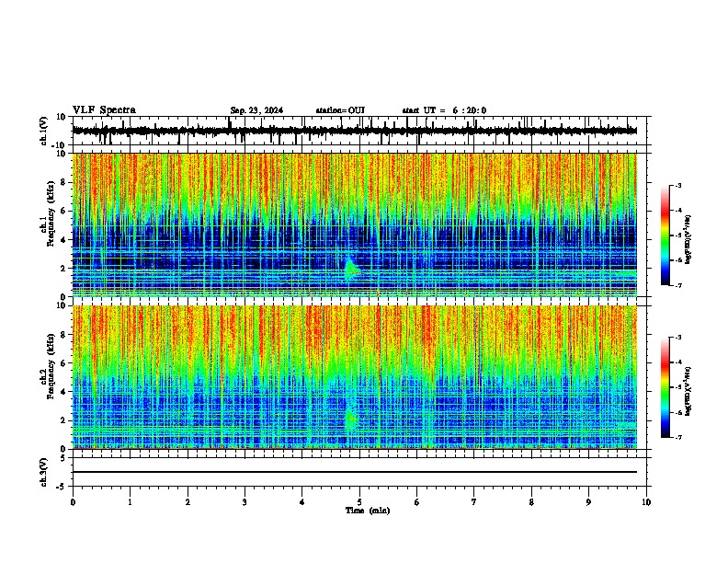Click the time axis tick label "1"
Screen dimensions: 728x563
(x=130, y=502)
